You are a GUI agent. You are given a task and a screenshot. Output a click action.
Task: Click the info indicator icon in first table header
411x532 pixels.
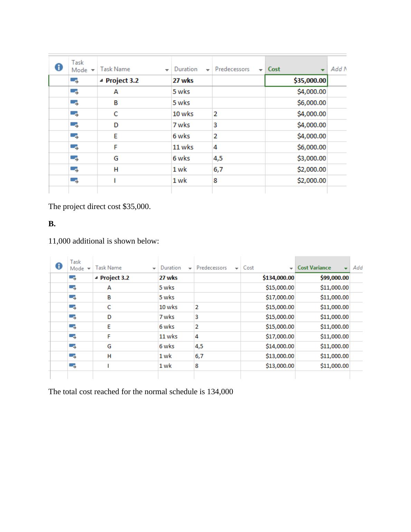tap(59, 67)
